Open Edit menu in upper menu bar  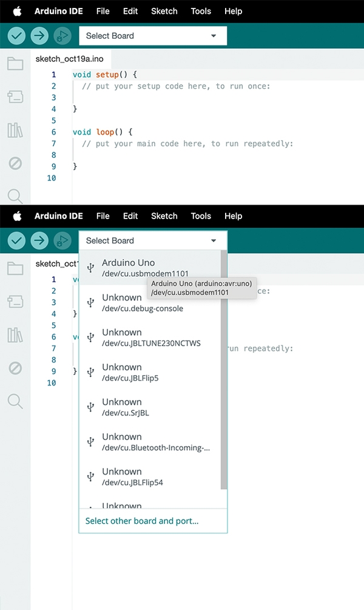[130, 12]
